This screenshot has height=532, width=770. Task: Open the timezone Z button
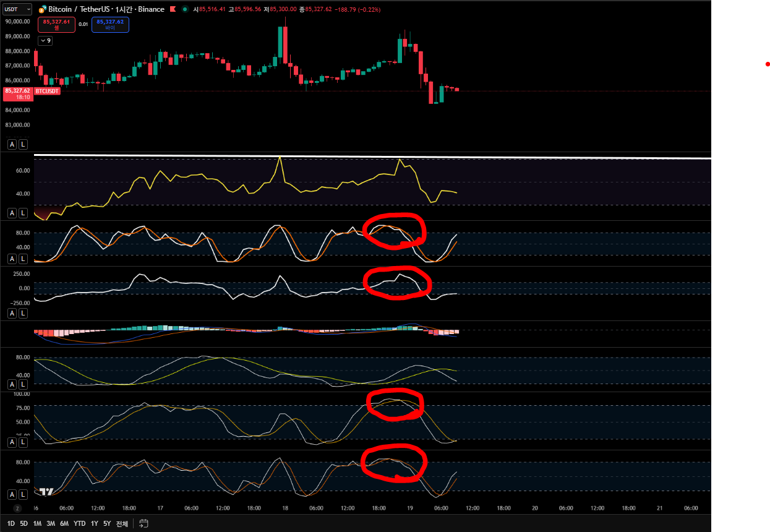click(18, 508)
